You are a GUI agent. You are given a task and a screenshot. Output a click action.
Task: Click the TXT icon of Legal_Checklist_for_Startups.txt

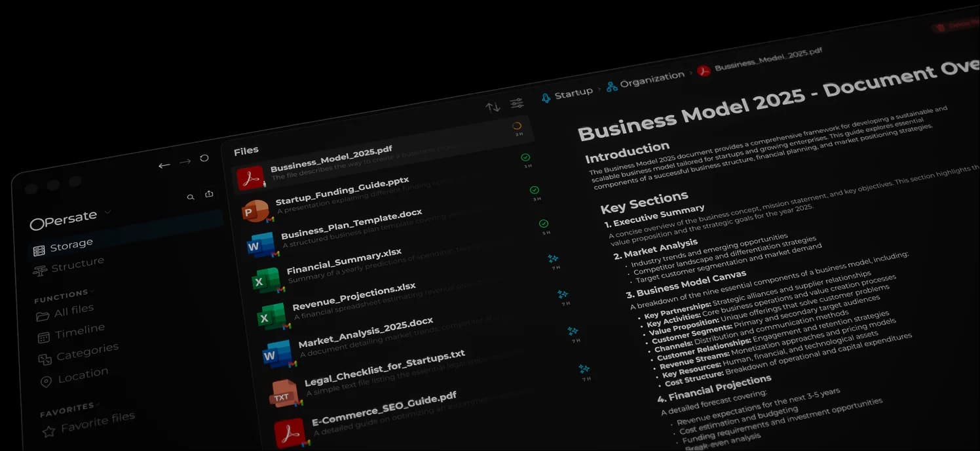[x=285, y=393]
